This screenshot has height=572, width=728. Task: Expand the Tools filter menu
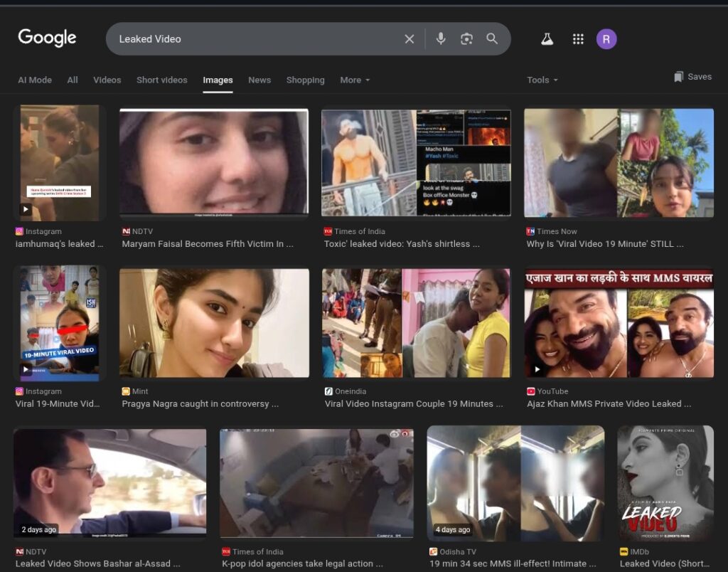(x=542, y=80)
